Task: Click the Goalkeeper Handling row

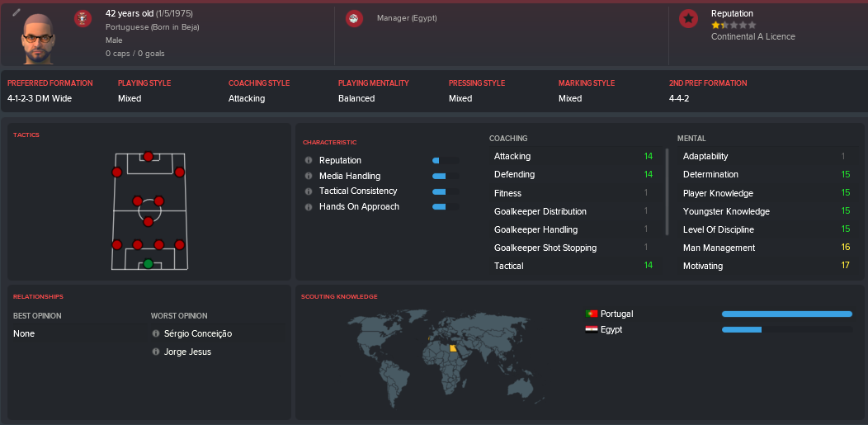Action: pyautogui.click(x=576, y=229)
